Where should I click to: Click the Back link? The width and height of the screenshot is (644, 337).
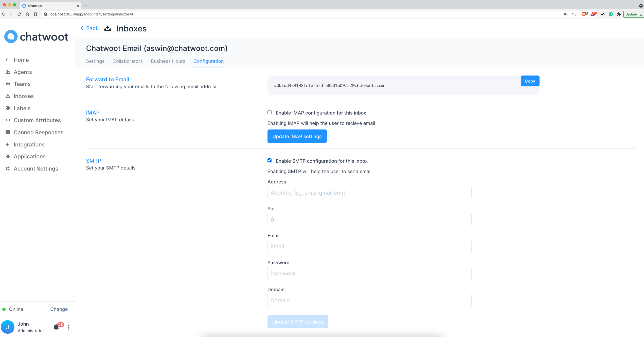90,28
